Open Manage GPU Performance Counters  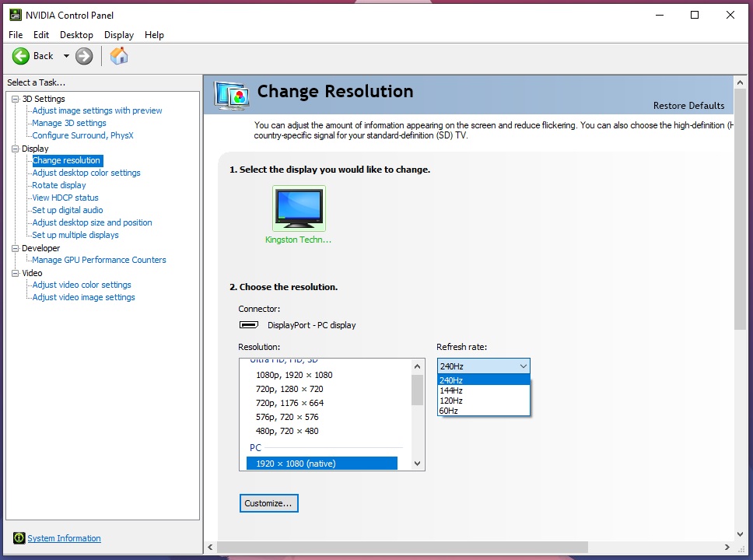(x=99, y=260)
